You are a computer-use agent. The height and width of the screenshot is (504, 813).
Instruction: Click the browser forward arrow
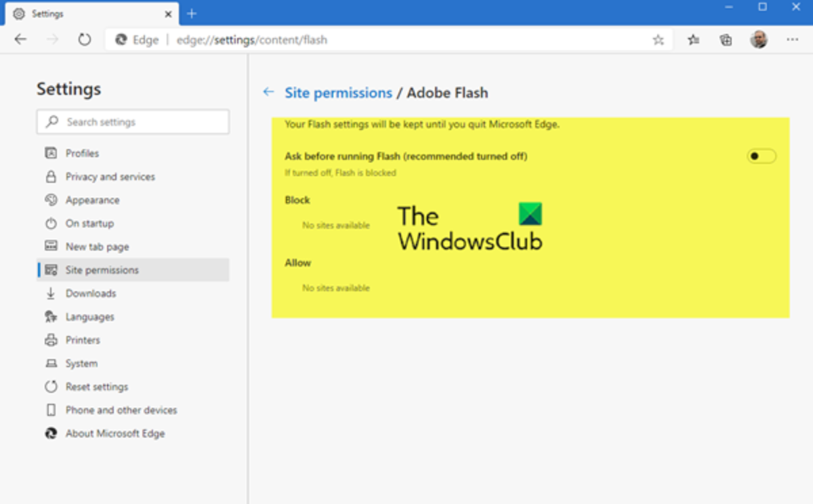(x=52, y=40)
